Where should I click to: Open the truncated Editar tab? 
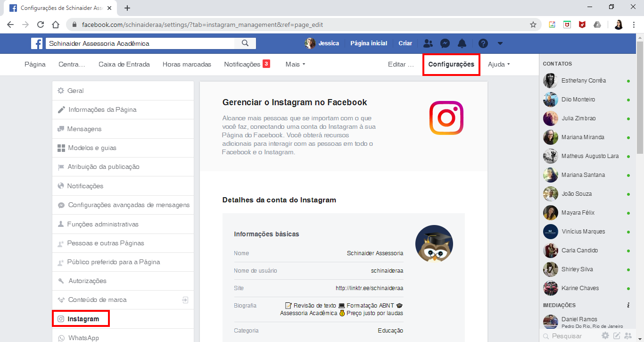tap(401, 64)
